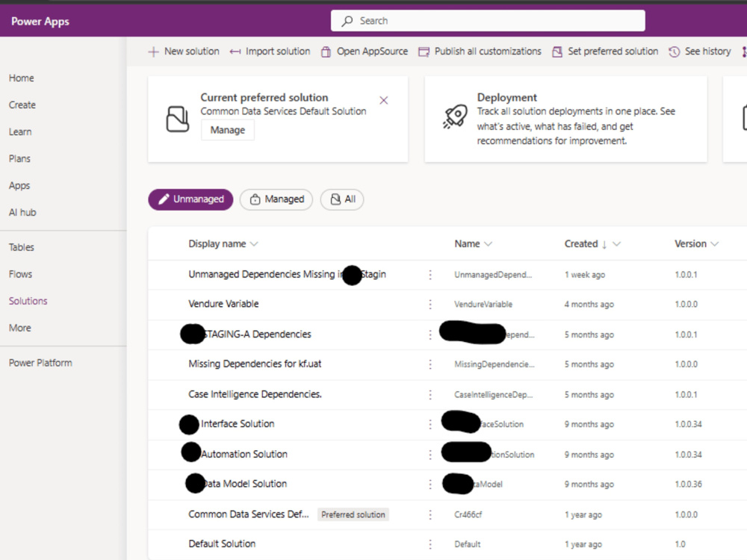Open the Automation Solution entry
The image size is (747, 560).
[244, 454]
